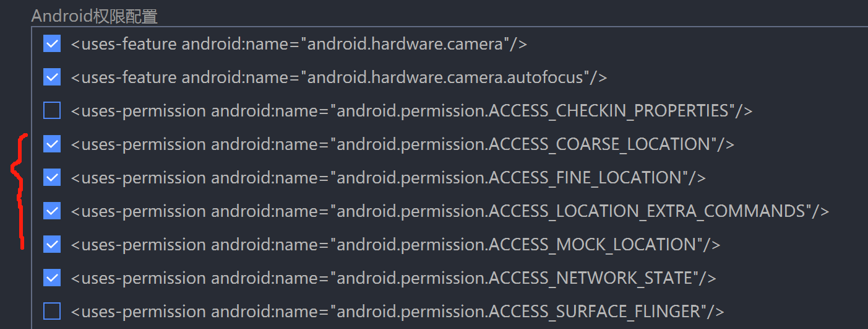Uncheck the android.hardware.camera feature checkbox
The image size is (868, 329).
click(52, 44)
